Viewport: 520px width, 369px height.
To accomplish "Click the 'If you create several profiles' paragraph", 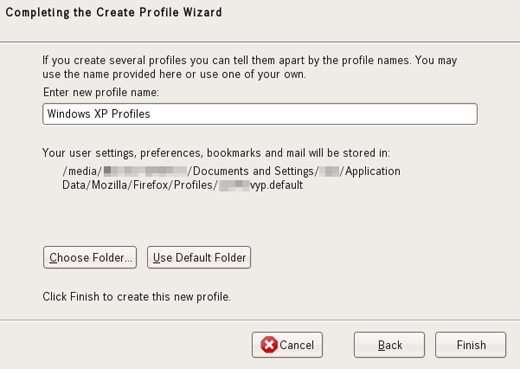I will tap(249, 67).
